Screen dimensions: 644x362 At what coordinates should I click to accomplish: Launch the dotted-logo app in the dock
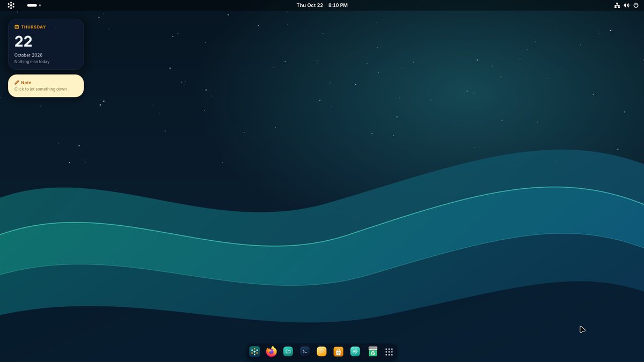click(255, 352)
